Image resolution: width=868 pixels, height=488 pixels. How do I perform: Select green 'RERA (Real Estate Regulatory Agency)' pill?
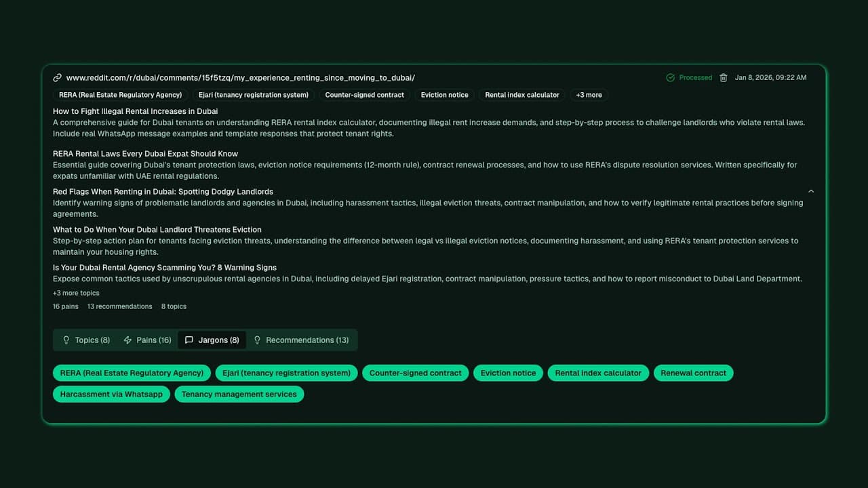point(132,373)
